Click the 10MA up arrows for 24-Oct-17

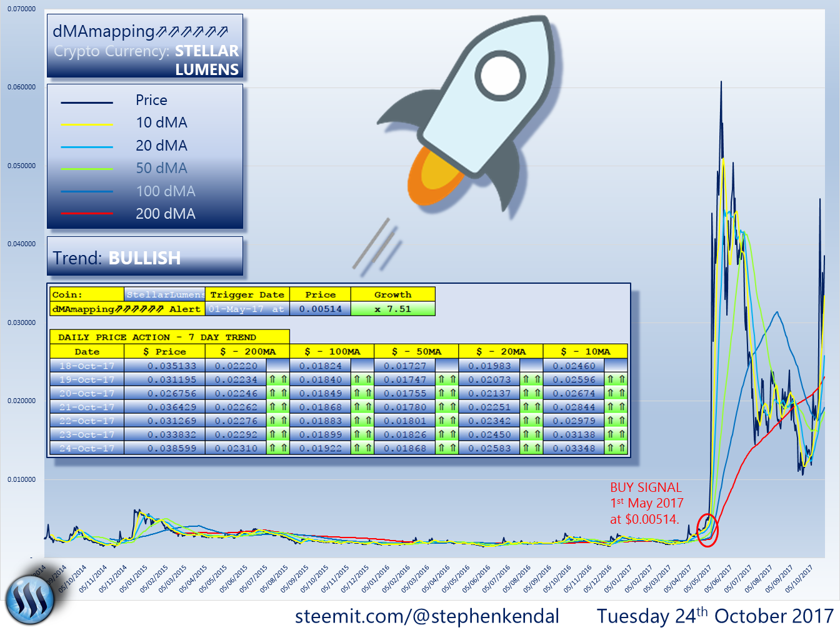[x=616, y=448]
